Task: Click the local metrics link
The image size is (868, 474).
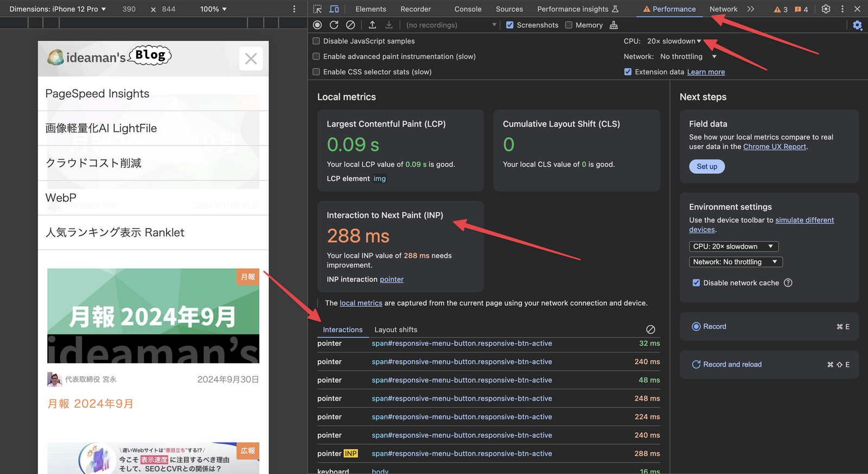Action: [x=361, y=303]
